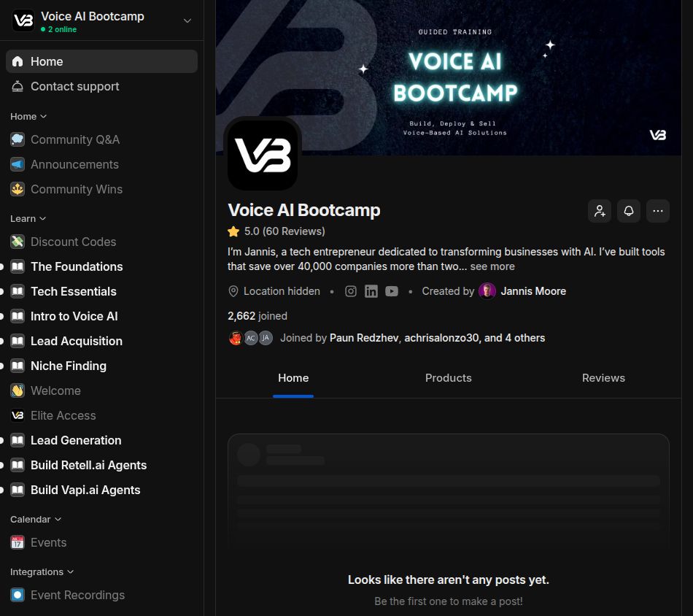Open Discount Codes space

[x=101, y=242]
